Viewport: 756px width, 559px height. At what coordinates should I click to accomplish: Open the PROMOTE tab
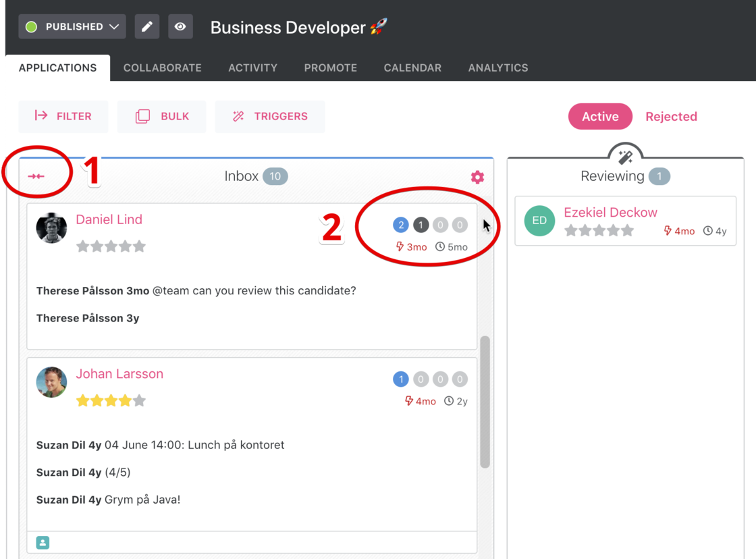pos(330,68)
